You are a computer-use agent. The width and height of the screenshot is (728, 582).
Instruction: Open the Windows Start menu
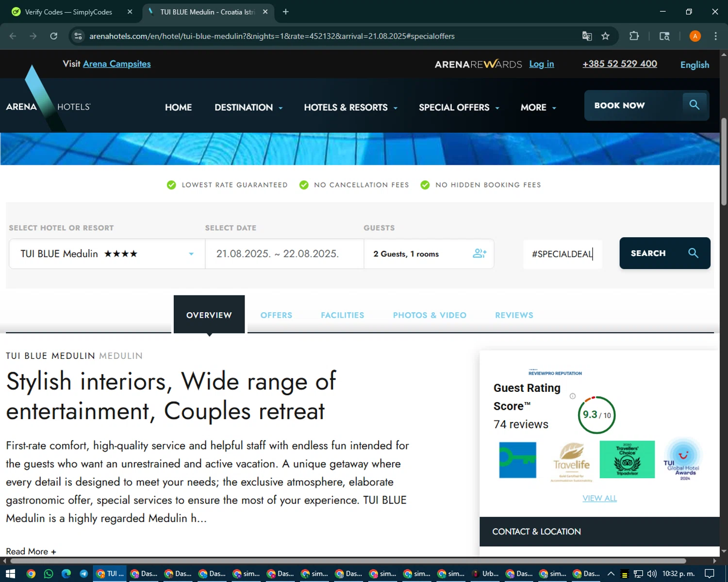pos(10,574)
